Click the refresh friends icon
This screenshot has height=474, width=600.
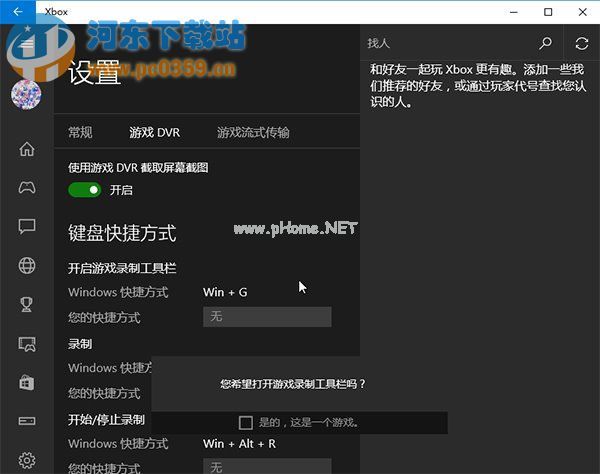(x=582, y=43)
